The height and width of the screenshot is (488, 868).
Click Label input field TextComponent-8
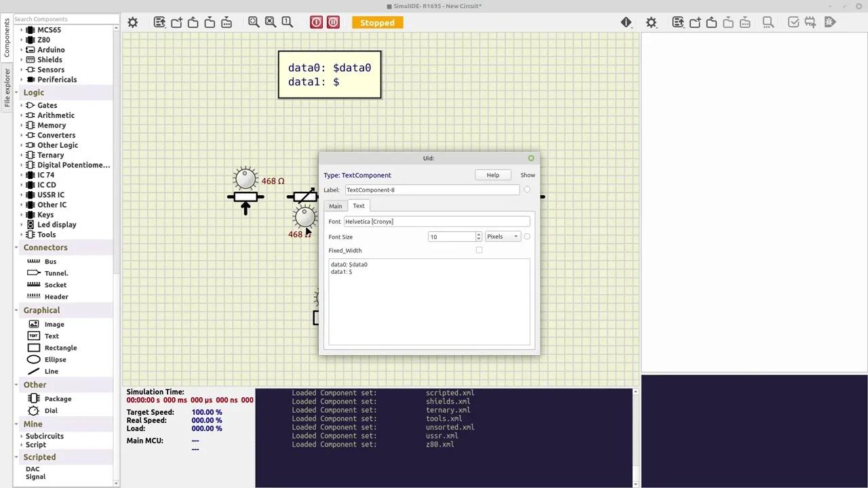[432, 190]
